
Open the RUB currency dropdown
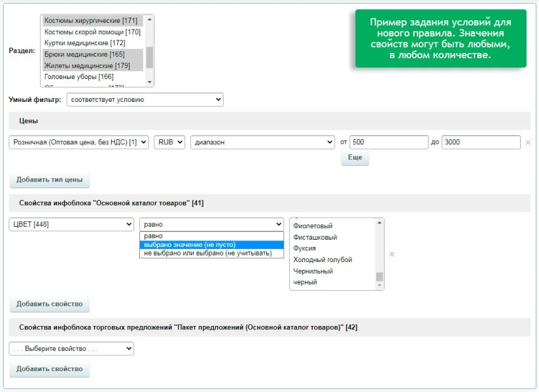(169, 142)
